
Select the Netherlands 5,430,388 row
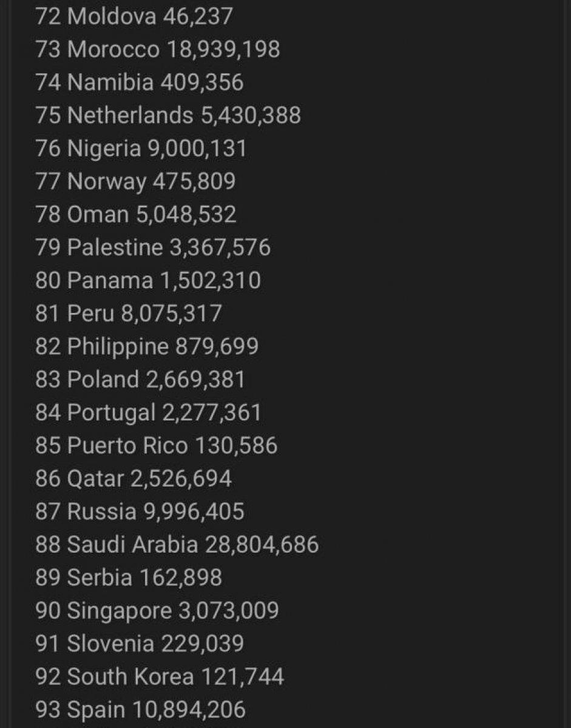pos(168,115)
